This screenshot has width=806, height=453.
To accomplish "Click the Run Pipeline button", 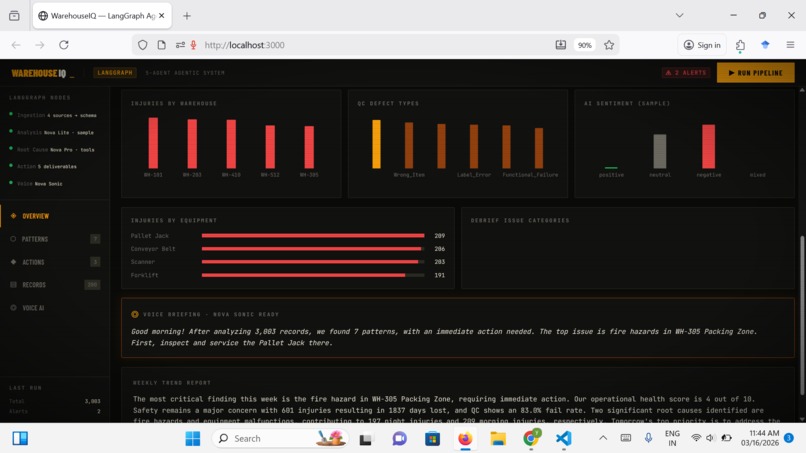I will [x=755, y=73].
